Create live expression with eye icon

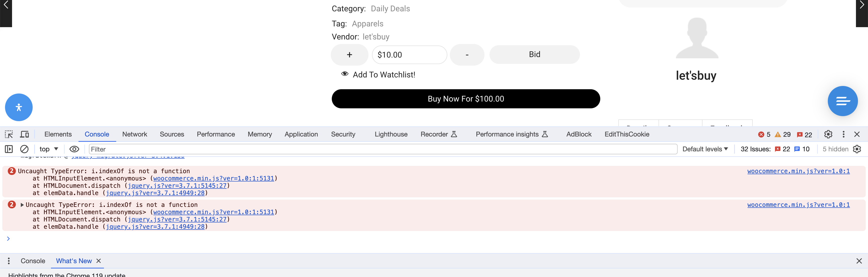coord(74,149)
